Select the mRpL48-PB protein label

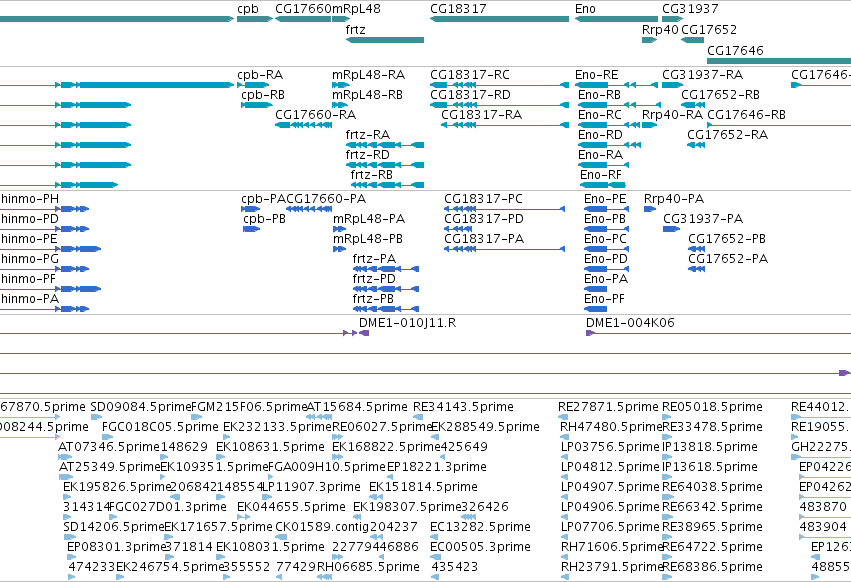[368, 239]
